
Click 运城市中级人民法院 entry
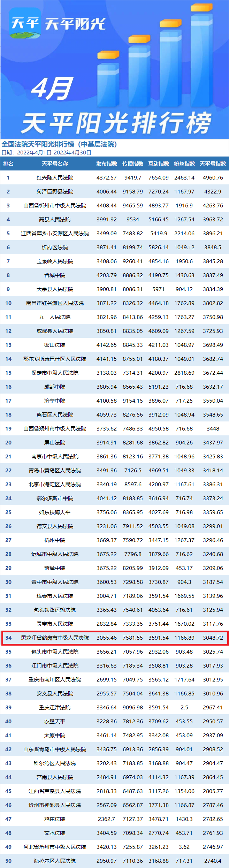[x=55, y=554]
